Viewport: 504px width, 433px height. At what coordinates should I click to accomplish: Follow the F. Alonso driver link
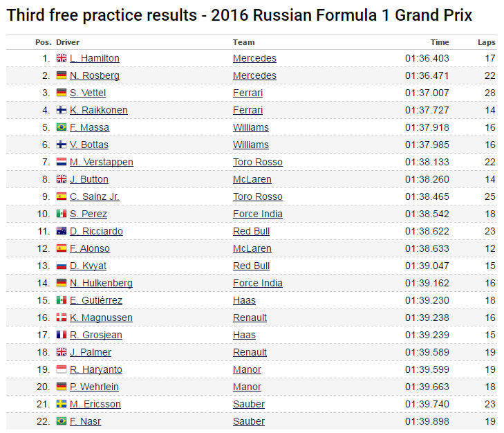tap(89, 249)
